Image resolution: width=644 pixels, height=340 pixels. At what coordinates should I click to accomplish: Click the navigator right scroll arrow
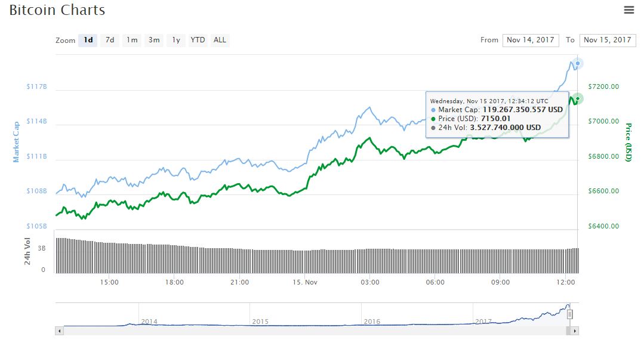point(575,330)
